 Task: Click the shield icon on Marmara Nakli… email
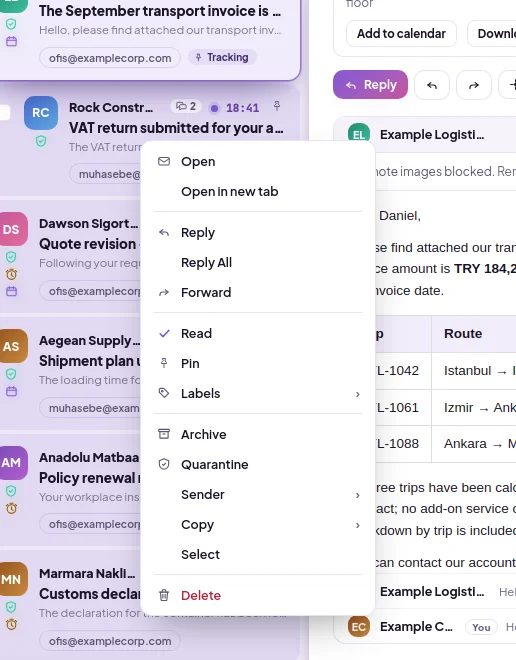pyautogui.click(x=11, y=607)
